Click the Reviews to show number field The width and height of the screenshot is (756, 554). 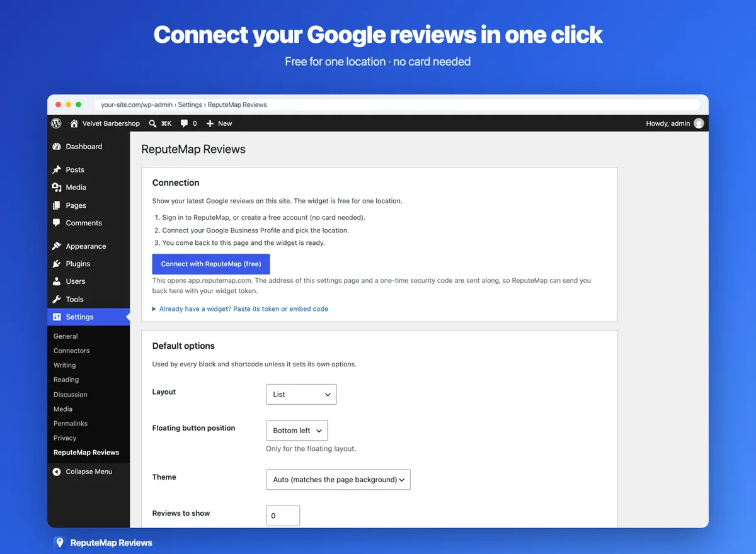click(x=283, y=516)
